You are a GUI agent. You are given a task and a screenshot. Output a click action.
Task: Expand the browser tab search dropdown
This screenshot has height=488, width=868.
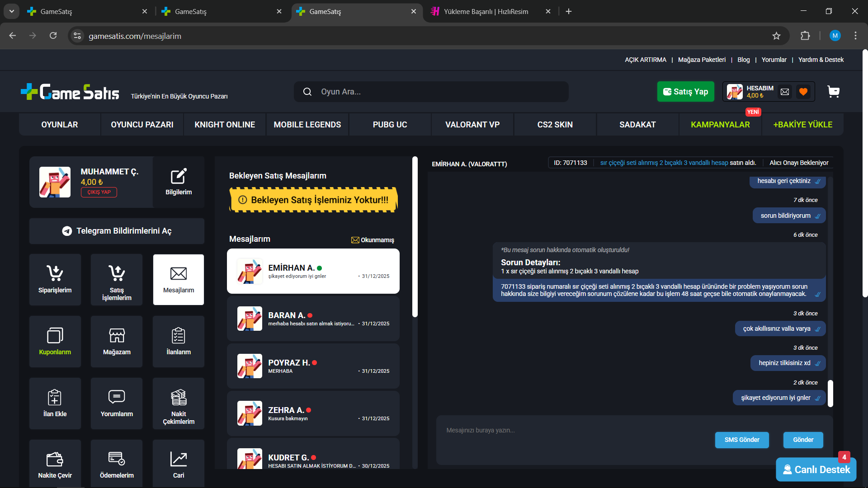coord(11,11)
